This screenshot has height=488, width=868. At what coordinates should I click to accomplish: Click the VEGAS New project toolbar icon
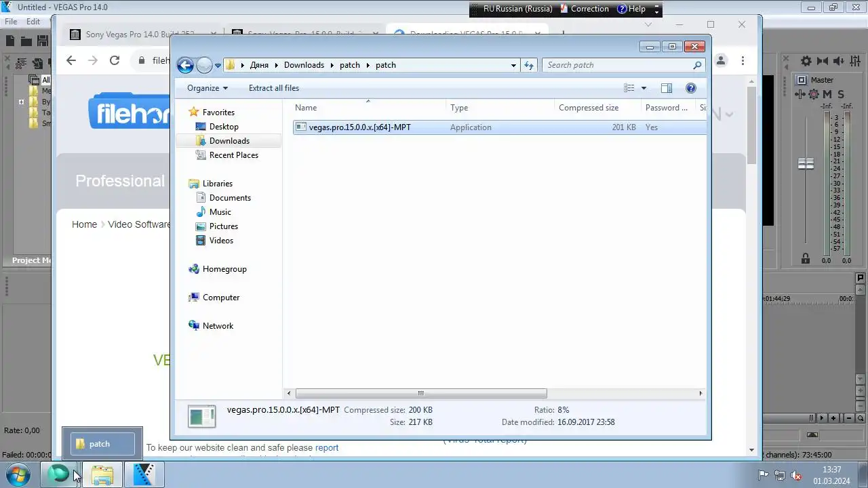point(10,41)
